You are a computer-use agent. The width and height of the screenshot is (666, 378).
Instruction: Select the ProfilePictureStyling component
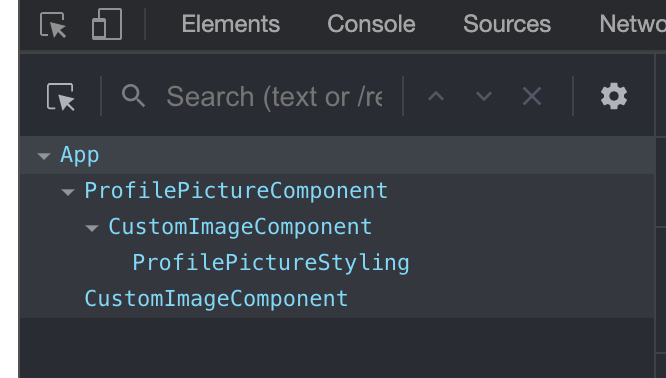pos(271,263)
